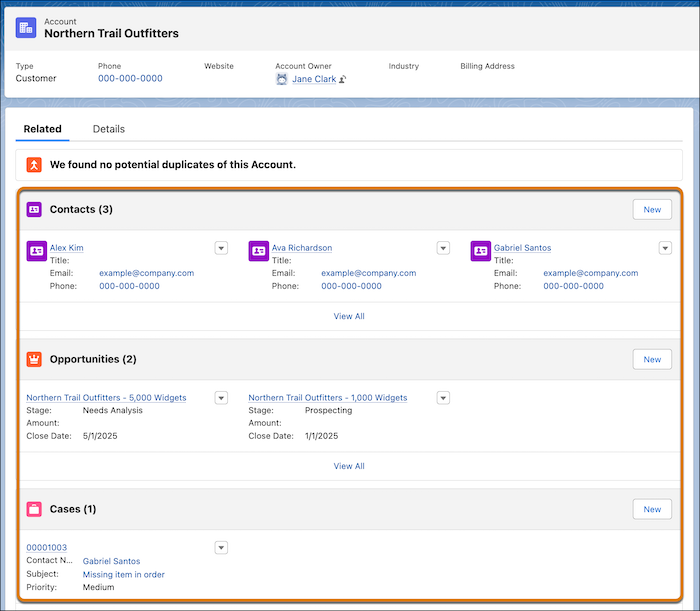Open the action dropdown for Alex Kim
Viewport: 700px width, 611px height.
221,248
